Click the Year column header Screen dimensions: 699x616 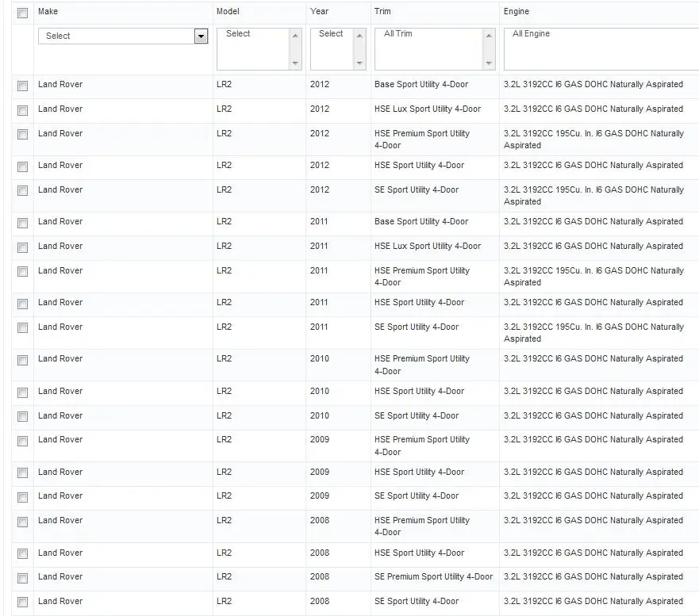point(319,11)
